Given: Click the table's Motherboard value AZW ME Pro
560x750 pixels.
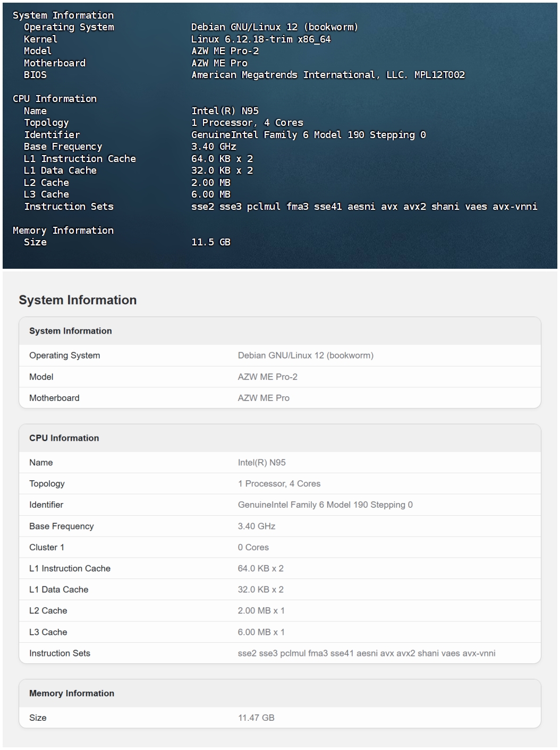Looking at the screenshot, I should [264, 398].
